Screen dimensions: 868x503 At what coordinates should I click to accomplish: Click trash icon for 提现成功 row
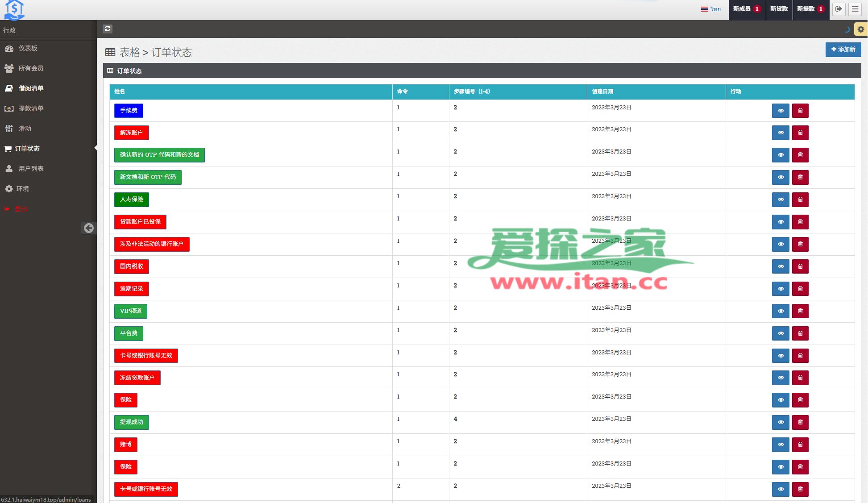(800, 422)
